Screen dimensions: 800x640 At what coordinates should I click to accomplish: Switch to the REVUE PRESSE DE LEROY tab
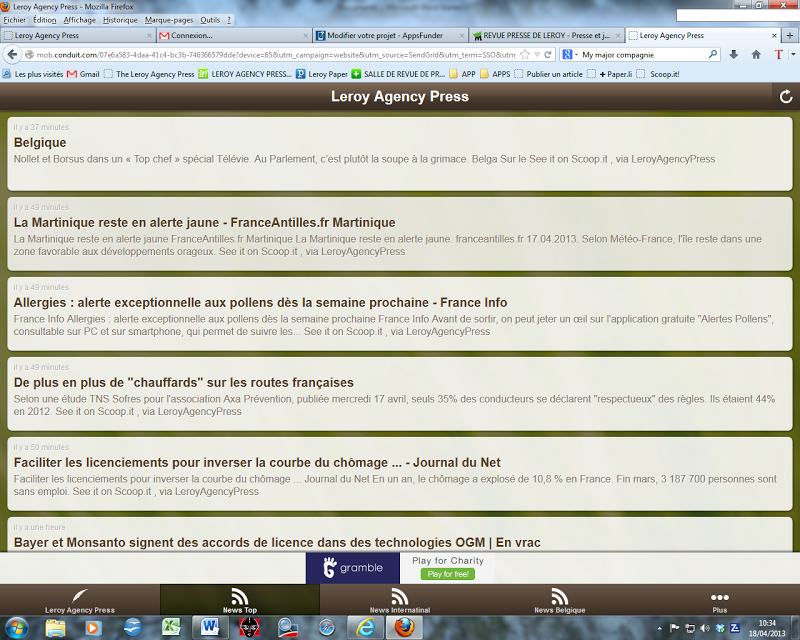tap(546, 35)
